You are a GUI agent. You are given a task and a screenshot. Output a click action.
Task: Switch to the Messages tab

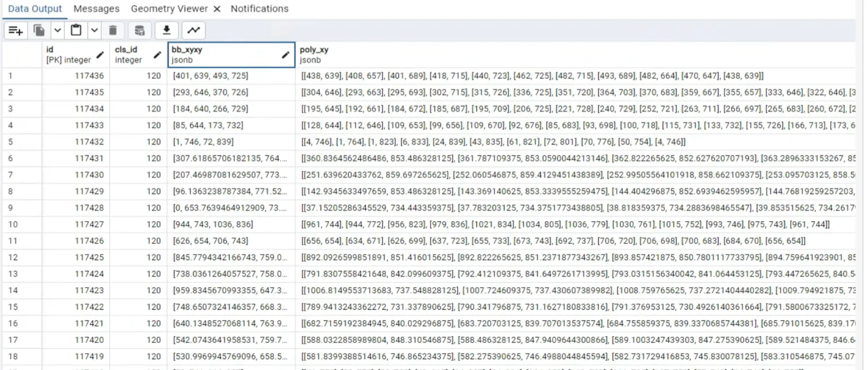[x=97, y=8]
